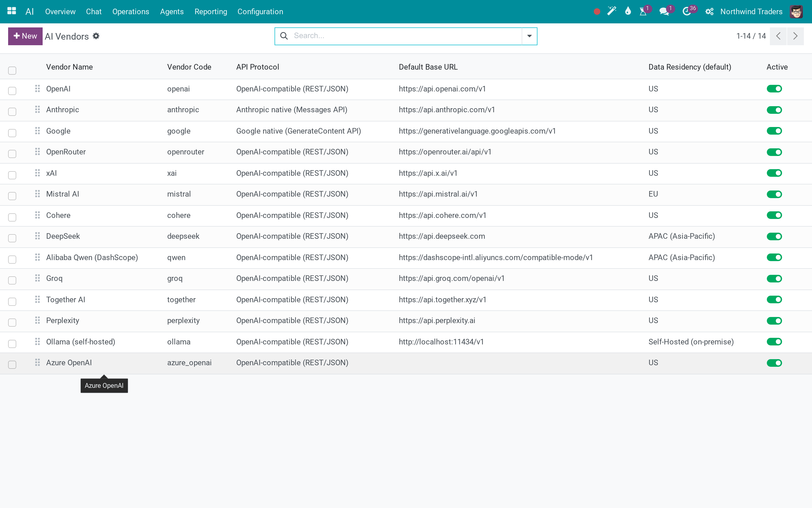Disable the Active toggle for OpenAI

pyautogui.click(x=774, y=89)
